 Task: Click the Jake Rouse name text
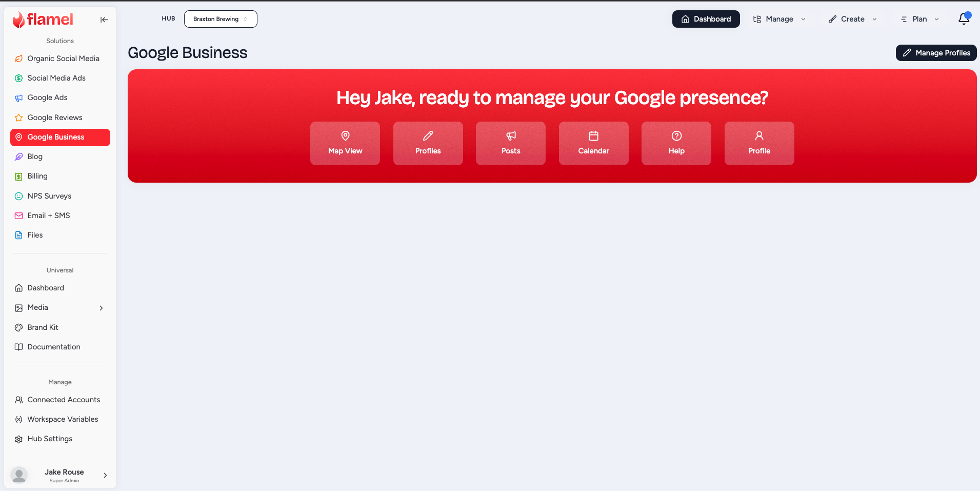click(x=64, y=472)
